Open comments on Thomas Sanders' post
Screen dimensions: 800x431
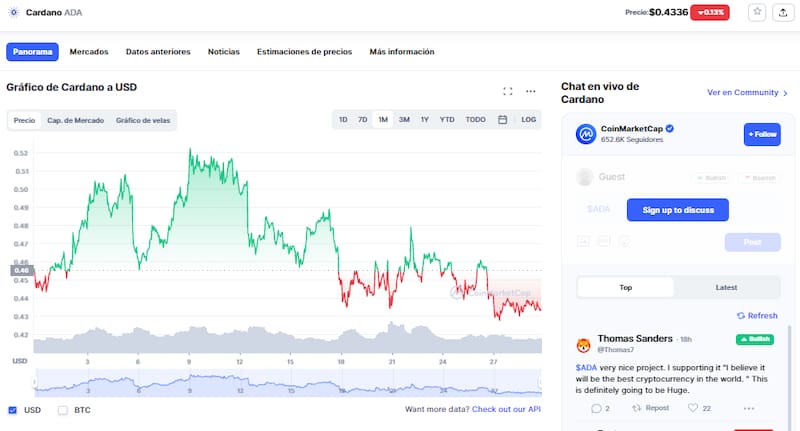pos(597,408)
